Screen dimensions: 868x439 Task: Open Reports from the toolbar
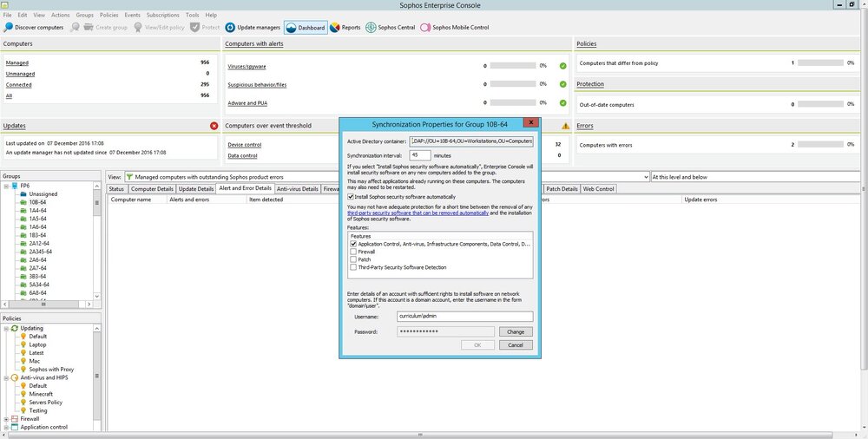pyautogui.click(x=345, y=27)
